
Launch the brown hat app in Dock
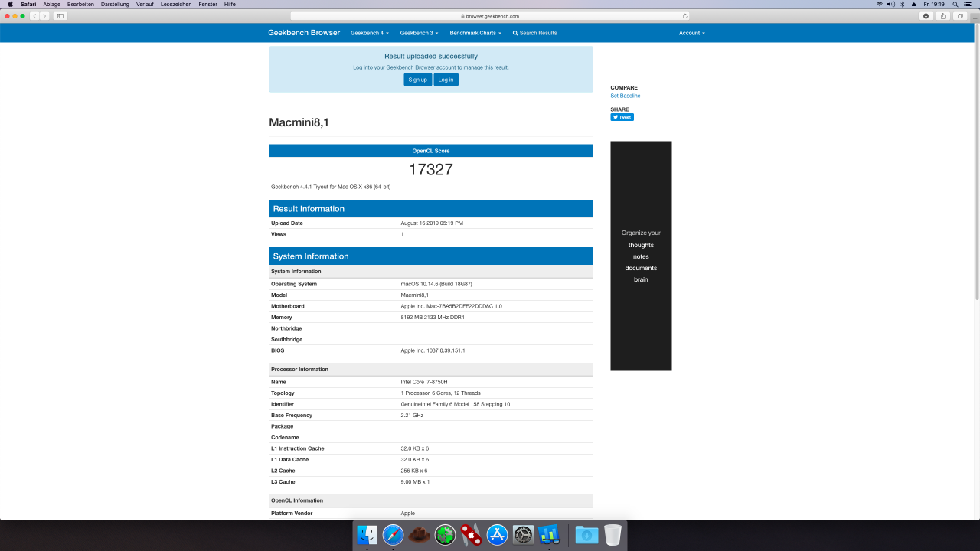(419, 534)
